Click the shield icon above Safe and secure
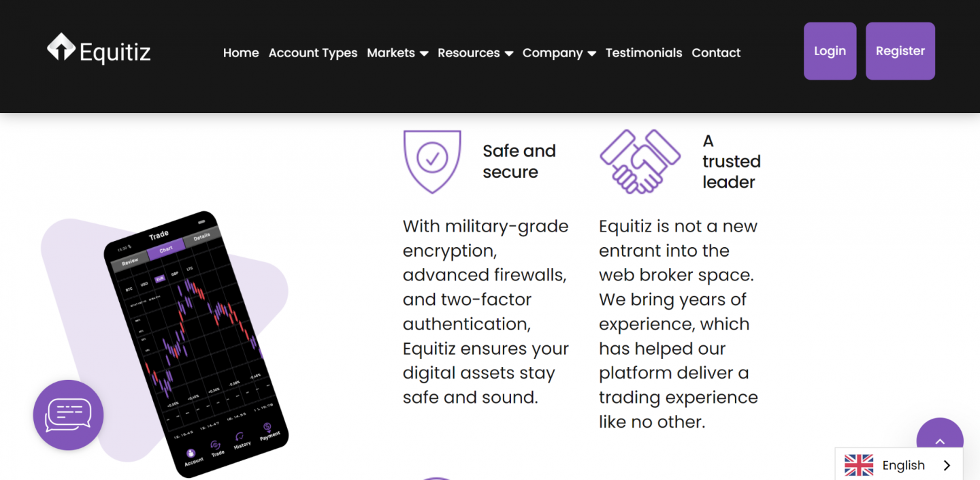Screen dimensions: 980x480 432,161
